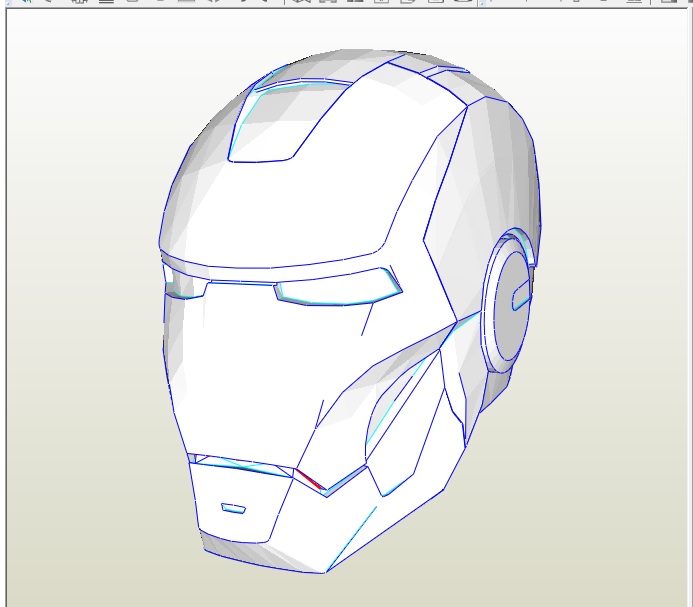Click the red highlighted edge near mouth
Screen dimensions: 693x607
(x=310, y=479)
